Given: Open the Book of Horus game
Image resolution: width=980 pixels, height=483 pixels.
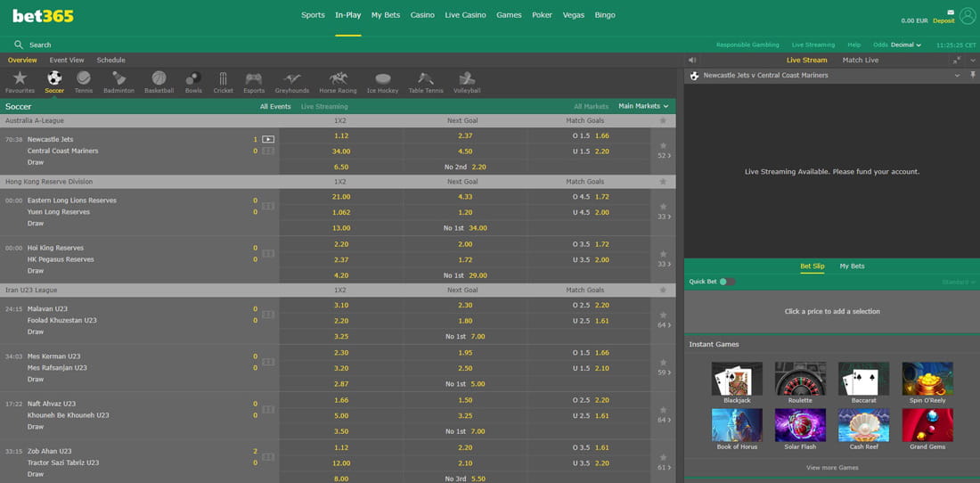Looking at the screenshot, I should click(x=737, y=425).
